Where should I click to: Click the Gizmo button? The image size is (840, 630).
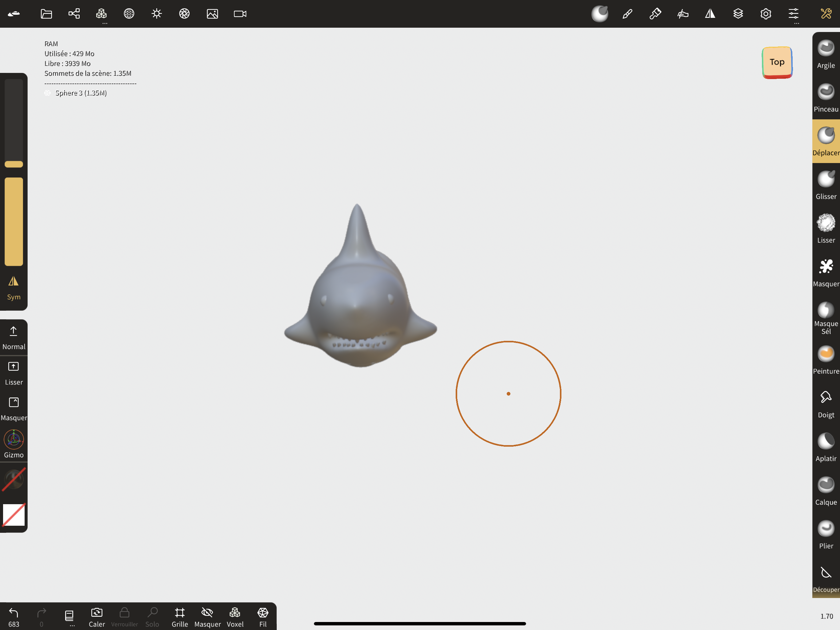14,444
